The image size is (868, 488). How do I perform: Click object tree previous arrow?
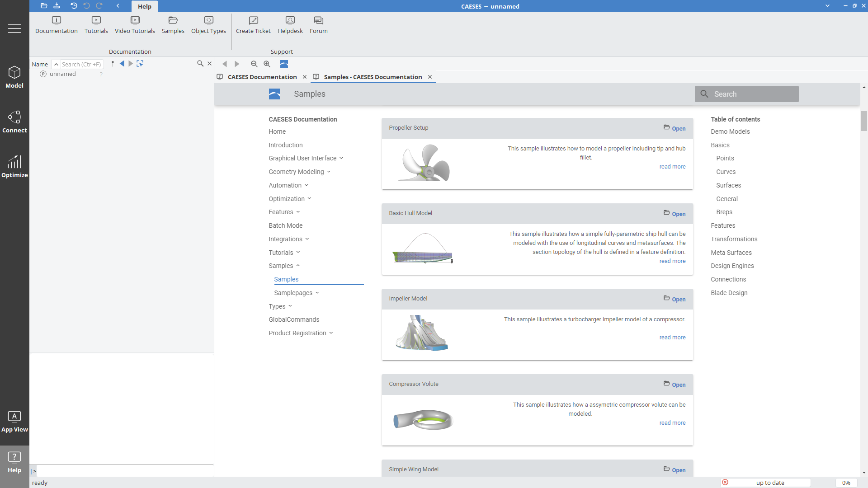[122, 64]
